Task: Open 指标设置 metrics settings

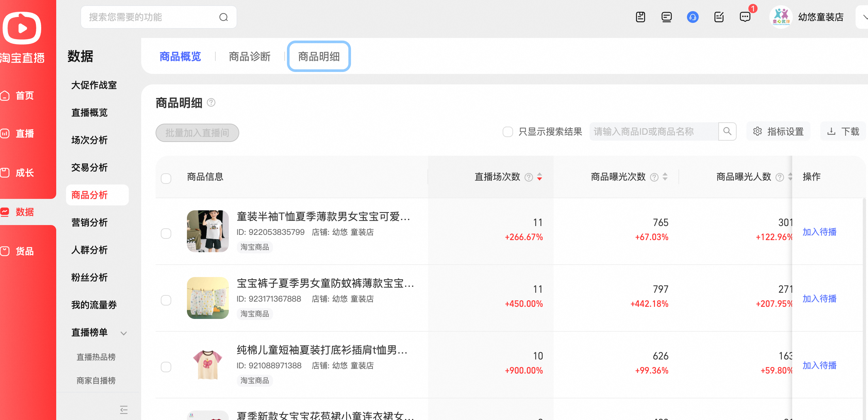Action: [x=778, y=131]
